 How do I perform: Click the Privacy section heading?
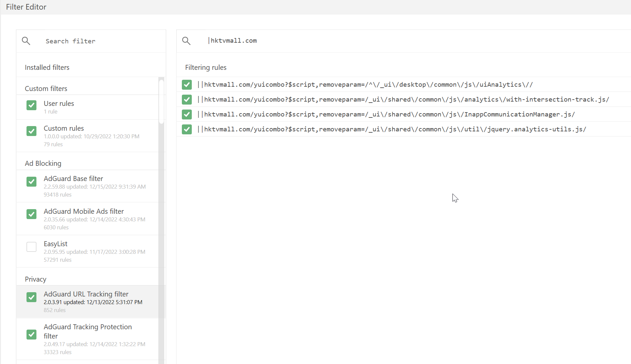(35, 279)
